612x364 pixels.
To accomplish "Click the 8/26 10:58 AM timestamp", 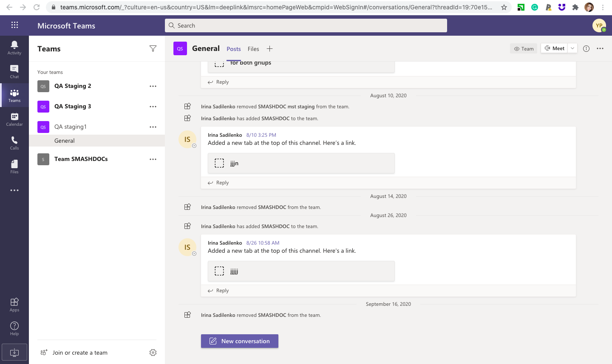I will pos(263,243).
